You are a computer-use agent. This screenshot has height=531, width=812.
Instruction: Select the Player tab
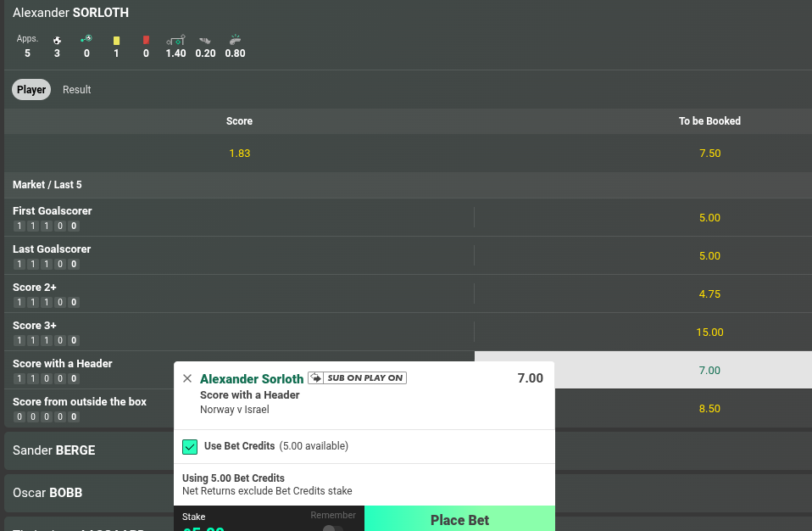point(31,90)
